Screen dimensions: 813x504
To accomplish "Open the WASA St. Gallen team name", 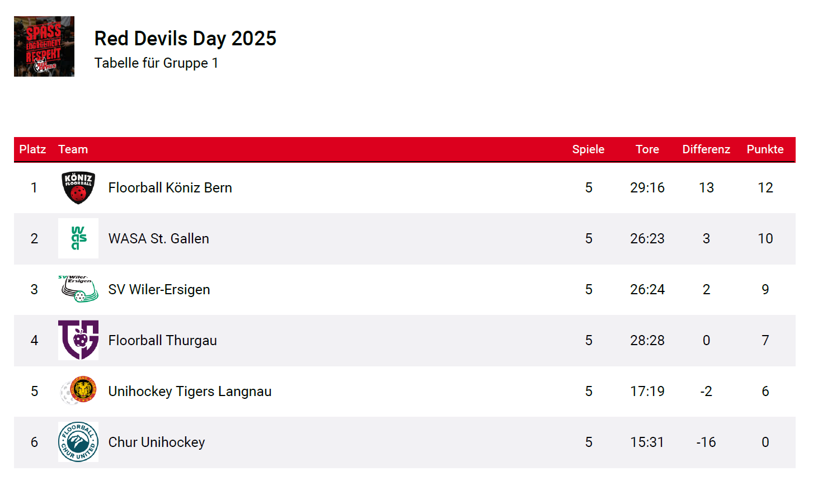I will [x=158, y=239].
